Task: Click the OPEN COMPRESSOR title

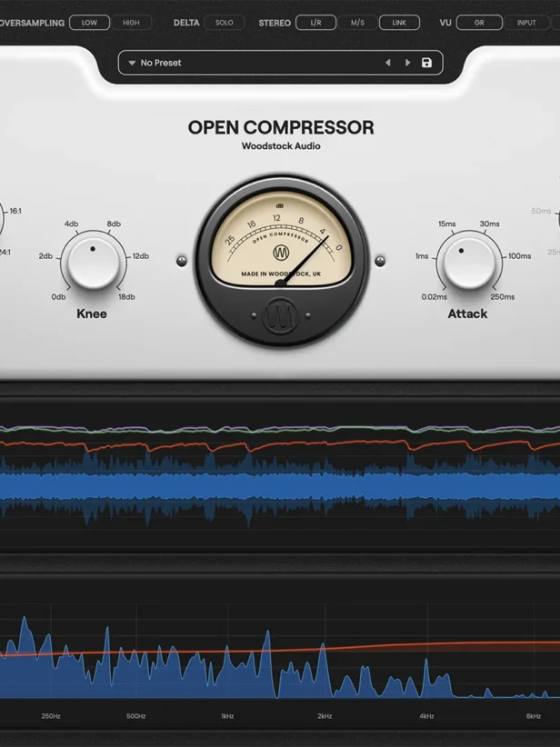Action: pyautogui.click(x=281, y=127)
